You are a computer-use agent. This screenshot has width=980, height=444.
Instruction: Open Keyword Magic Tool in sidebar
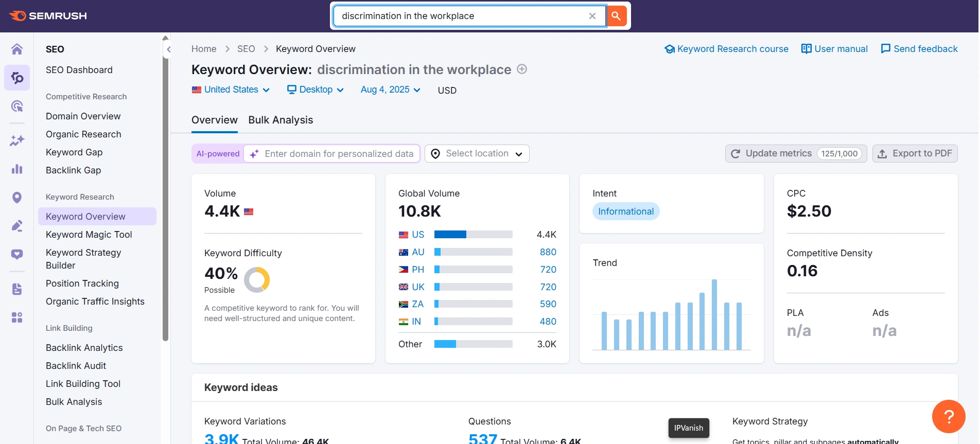click(x=89, y=235)
